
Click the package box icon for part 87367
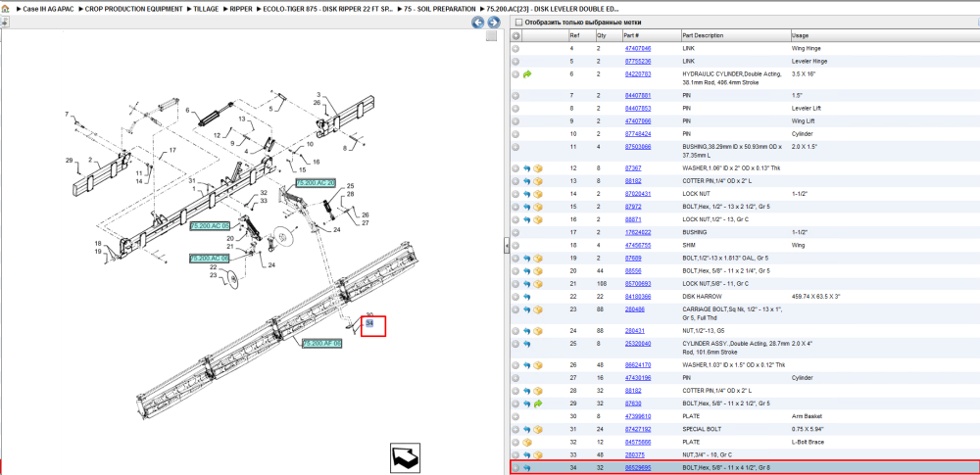coord(537,168)
